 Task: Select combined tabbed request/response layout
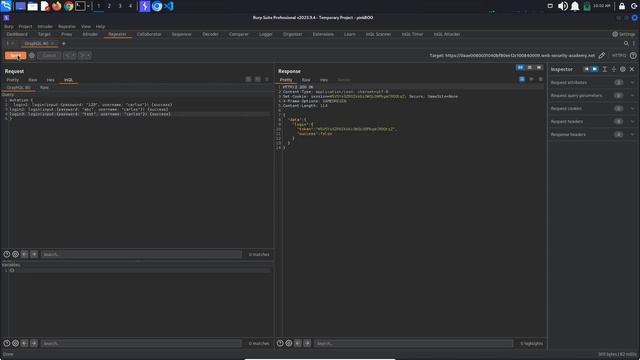click(539, 67)
